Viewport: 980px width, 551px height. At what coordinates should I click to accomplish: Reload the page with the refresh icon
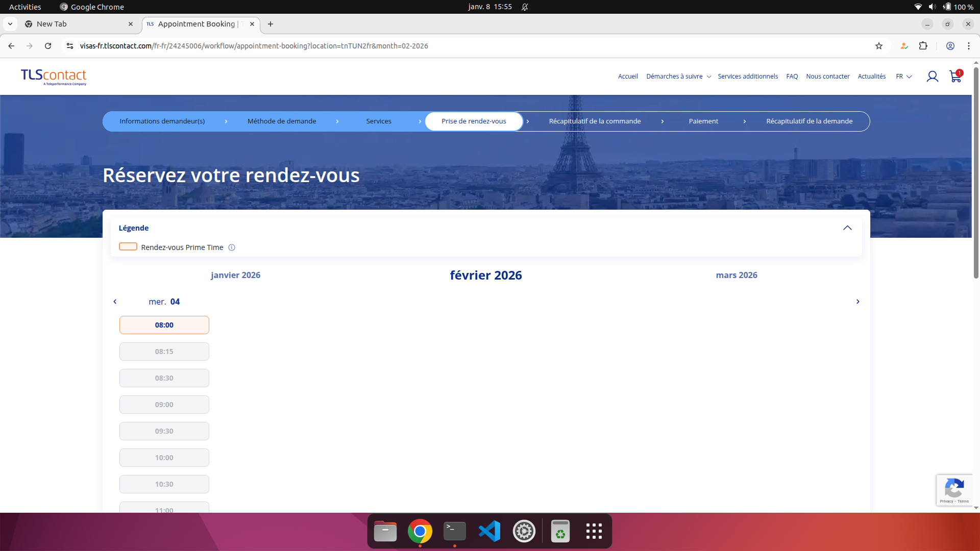pos(47,46)
